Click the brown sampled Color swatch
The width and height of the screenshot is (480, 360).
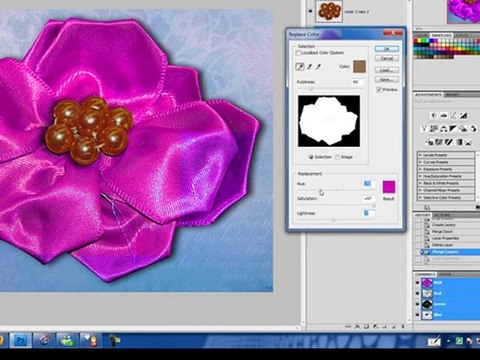pos(360,67)
